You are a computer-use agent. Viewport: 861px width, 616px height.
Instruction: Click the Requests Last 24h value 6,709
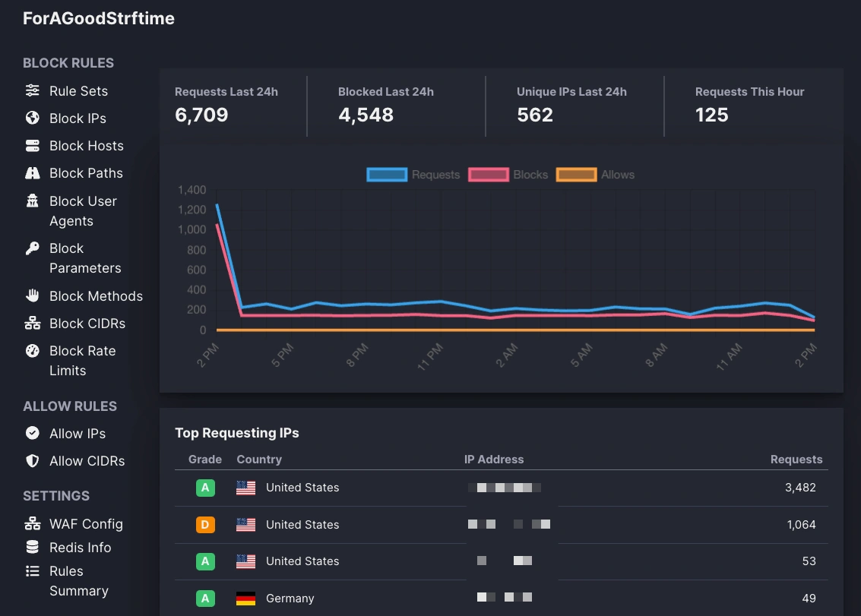(x=201, y=115)
